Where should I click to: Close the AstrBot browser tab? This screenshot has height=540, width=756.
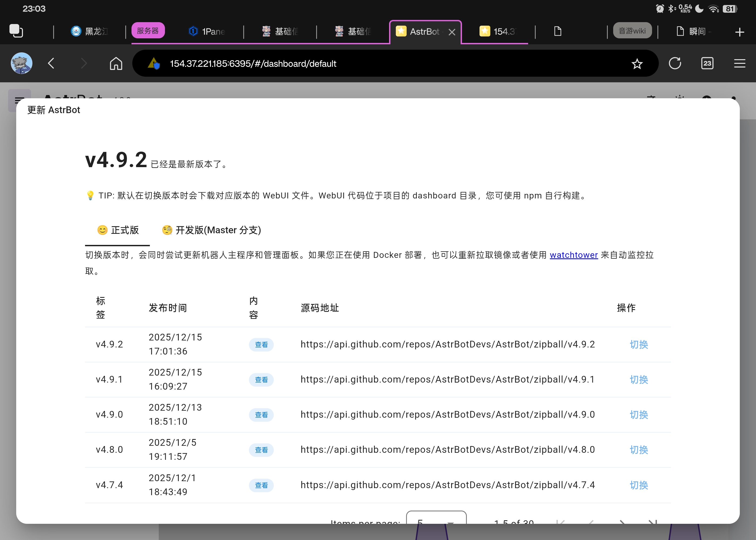[451, 32]
